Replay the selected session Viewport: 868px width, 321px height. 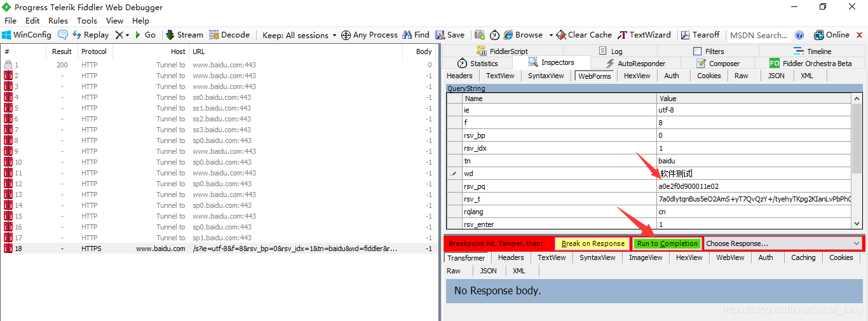90,35
